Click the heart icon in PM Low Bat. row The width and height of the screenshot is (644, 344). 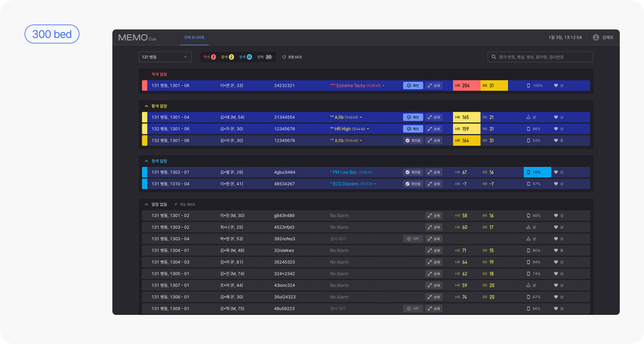tap(556, 172)
